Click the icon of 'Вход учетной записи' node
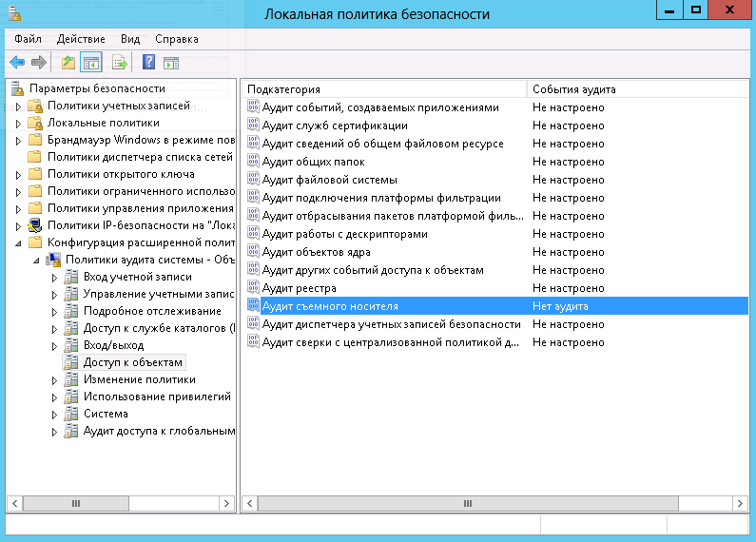Viewport: 756px width, 542px height. click(x=71, y=277)
